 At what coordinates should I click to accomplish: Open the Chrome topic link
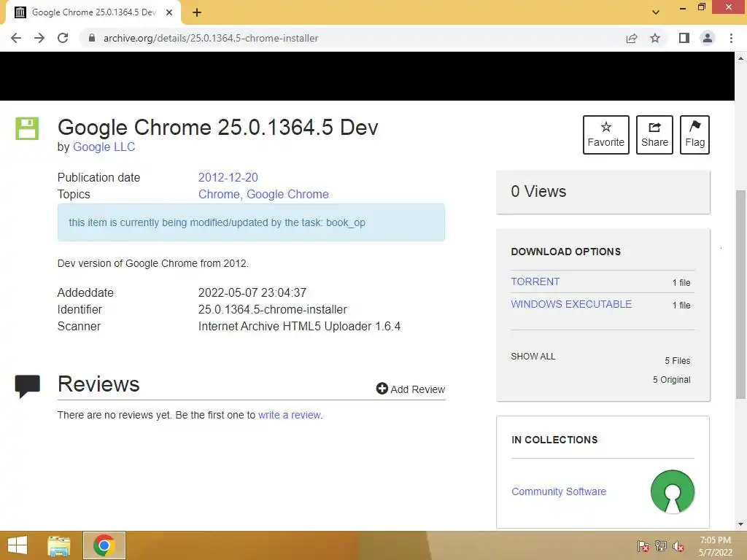[x=219, y=194]
